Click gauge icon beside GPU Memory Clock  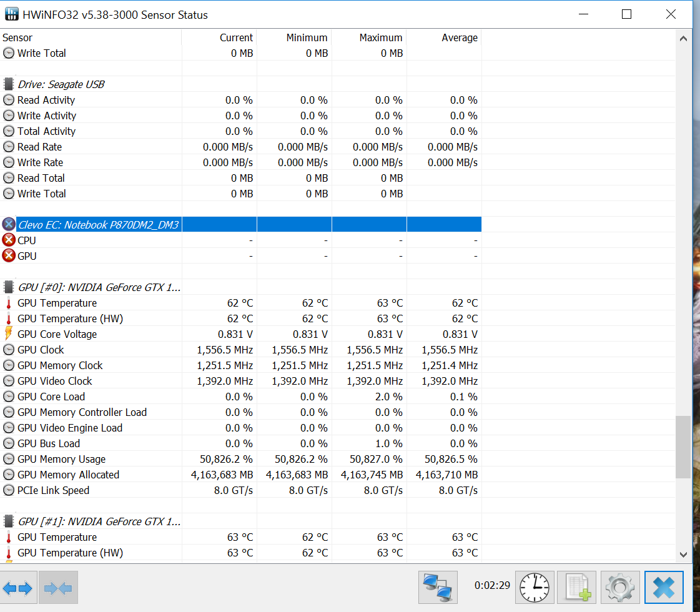(9, 365)
